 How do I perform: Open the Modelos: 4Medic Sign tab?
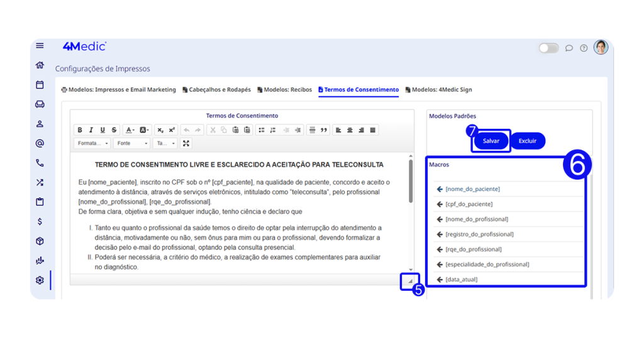tap(438, 90)
